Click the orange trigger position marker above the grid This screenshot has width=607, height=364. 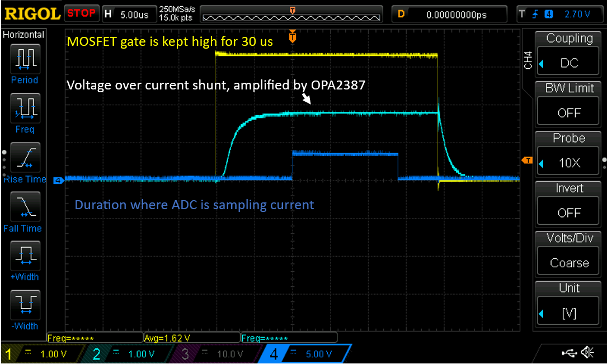coord(293,36)
